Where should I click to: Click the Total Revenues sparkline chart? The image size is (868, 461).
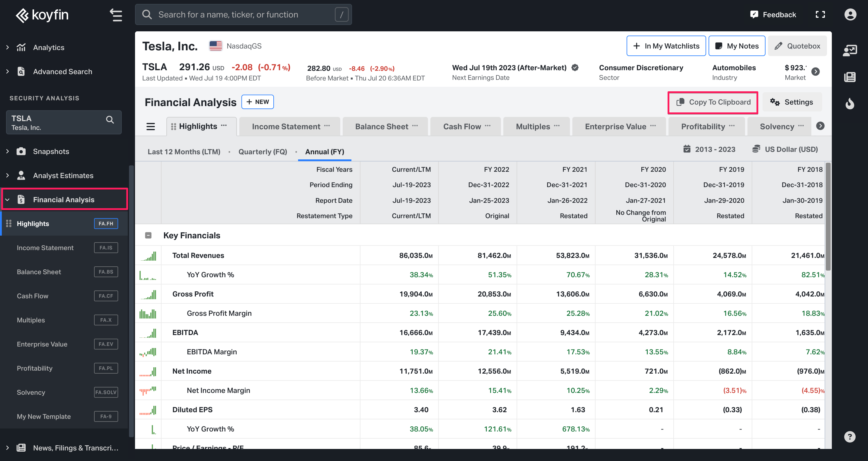pos(148,256)
